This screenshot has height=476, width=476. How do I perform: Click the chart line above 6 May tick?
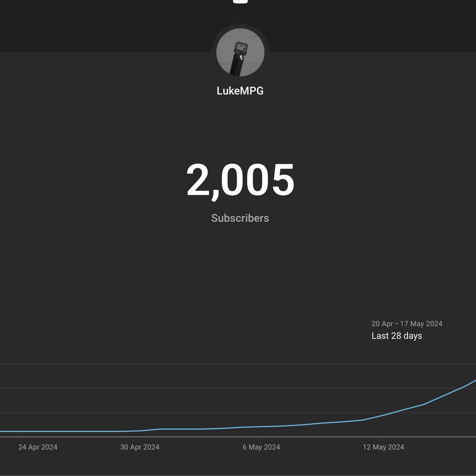point(261,427)
